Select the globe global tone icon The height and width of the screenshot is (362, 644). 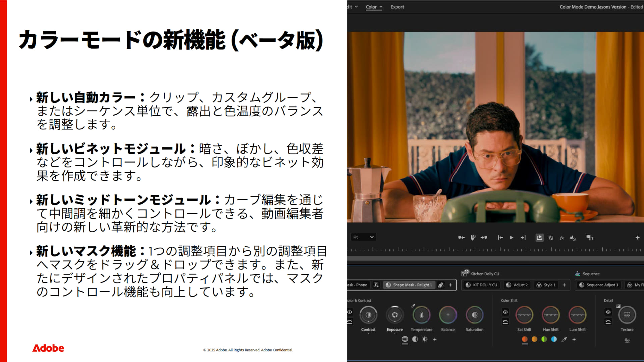[x=405, y=339]
